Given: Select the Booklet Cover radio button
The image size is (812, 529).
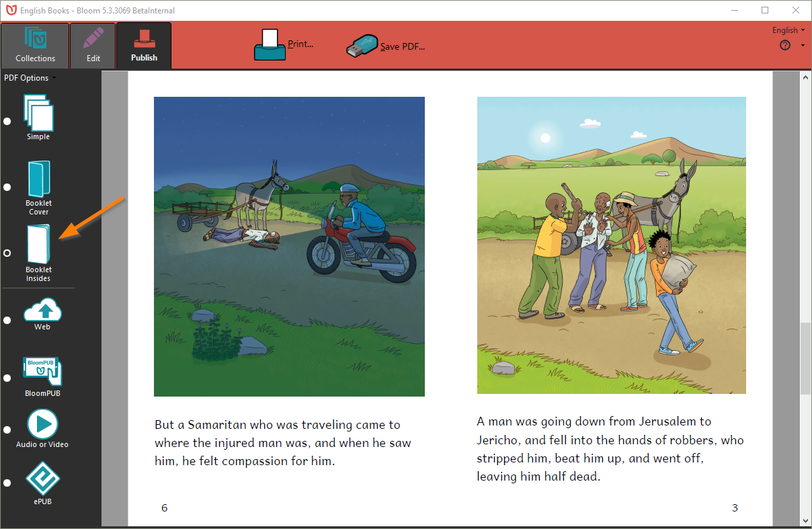Looking at the screenshot, I should (7, 187).
